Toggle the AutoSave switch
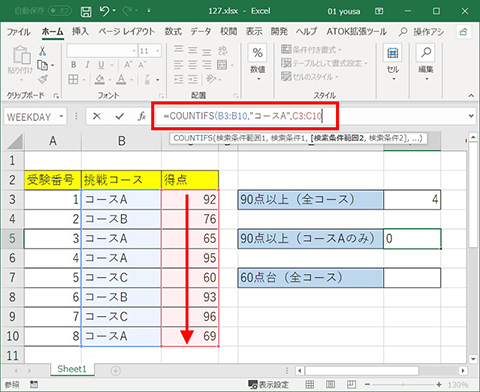480x392 pixels. [x=60, y=11]
